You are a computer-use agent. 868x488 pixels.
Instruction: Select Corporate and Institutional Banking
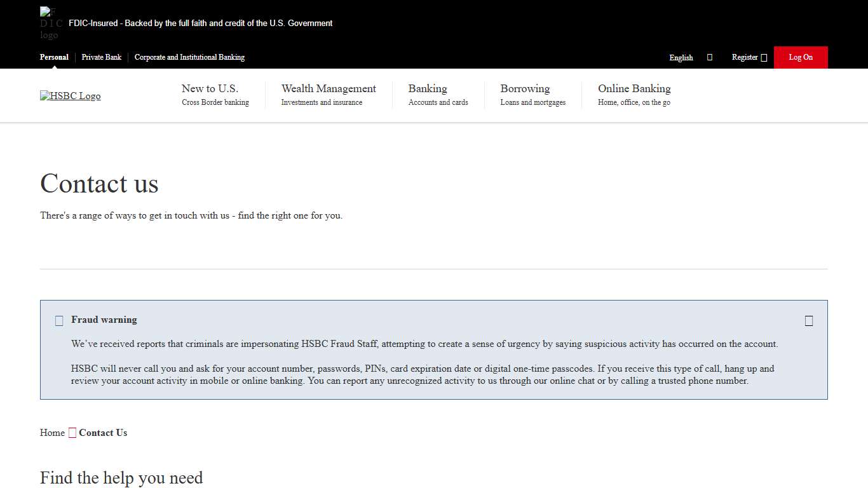(x=189, y=57)
